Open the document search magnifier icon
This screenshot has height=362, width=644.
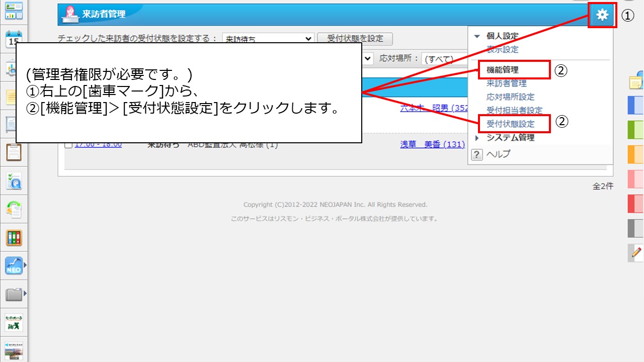(x=14, y=181)
